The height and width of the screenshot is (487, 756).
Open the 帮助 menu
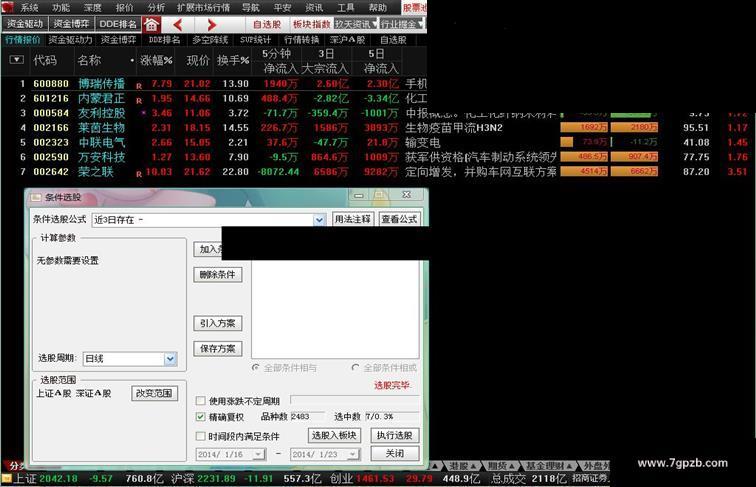click(x=378, y=8)
